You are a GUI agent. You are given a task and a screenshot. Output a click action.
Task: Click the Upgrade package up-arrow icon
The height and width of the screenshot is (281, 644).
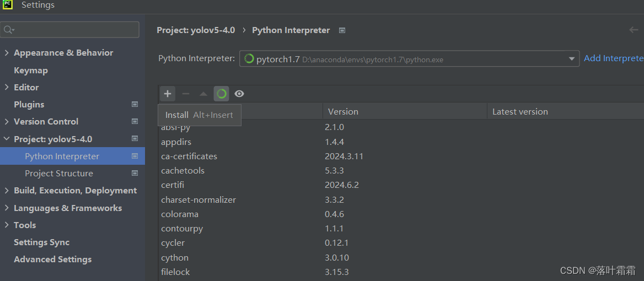pos(203,94)
